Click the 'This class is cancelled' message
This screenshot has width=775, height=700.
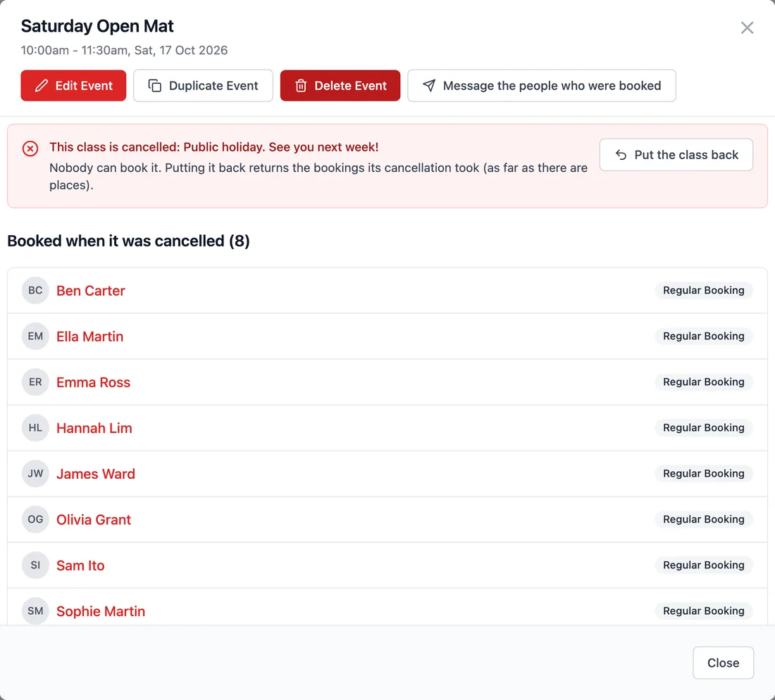[x=213, y=147]
